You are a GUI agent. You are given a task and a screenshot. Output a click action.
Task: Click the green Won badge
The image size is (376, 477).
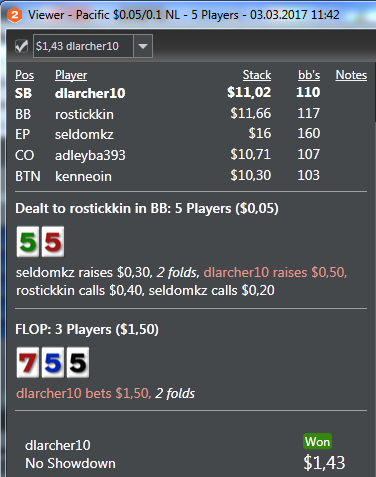click(x=317, y=442)
